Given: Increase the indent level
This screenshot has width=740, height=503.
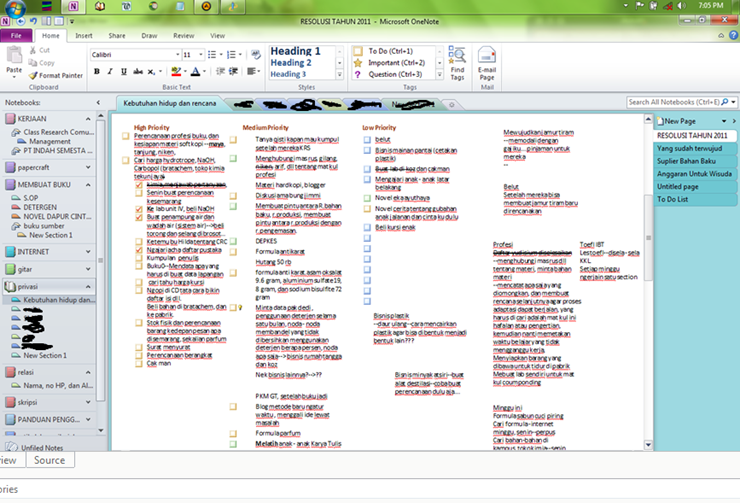Looking at the screenshot, I should (x=233, y=71).
